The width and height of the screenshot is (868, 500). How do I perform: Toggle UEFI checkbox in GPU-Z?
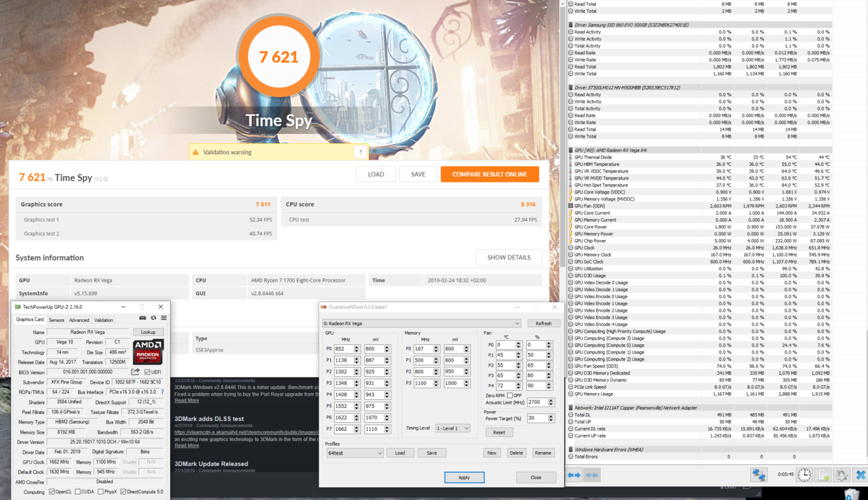coord(146,372)
